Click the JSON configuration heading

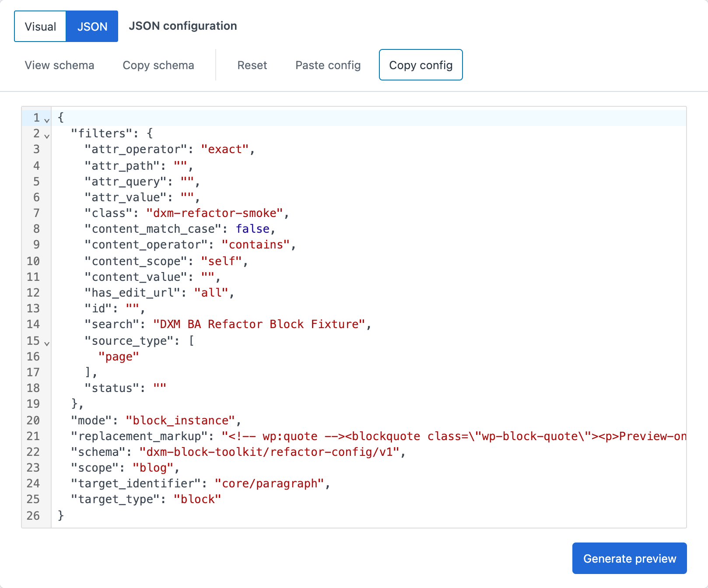pos(183,26)
